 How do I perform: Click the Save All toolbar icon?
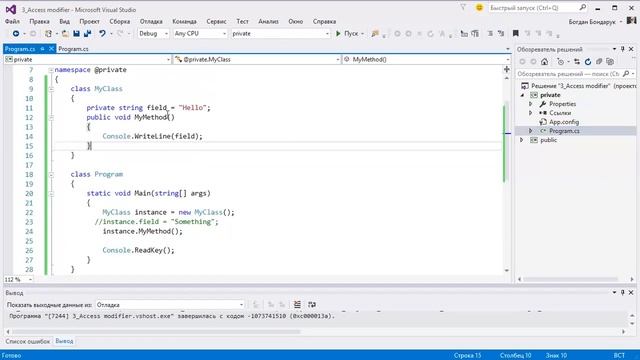pyautogui.click(x=87, y=33)
